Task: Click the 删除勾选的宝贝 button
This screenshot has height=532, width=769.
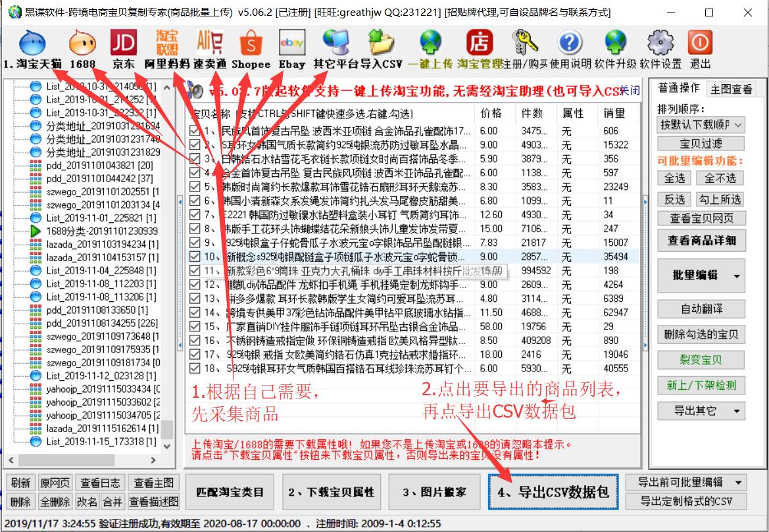Action: click(701, 335)
